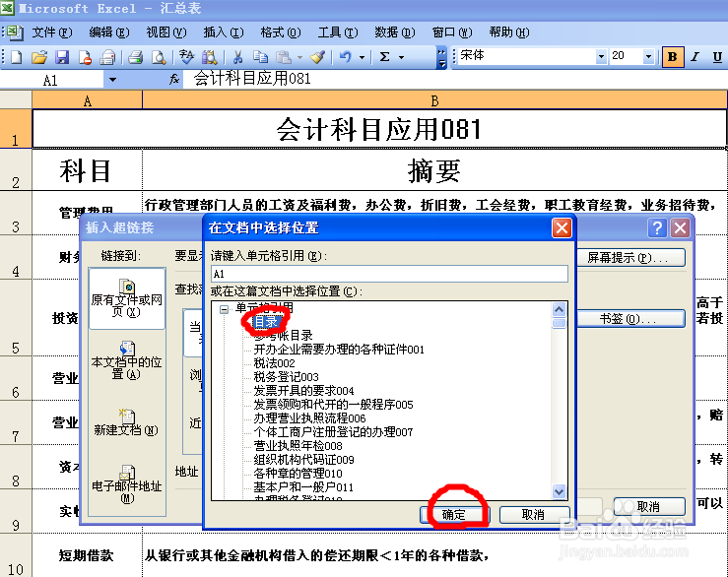Open the font name dropdown (宋体)
728x577 pixels.
tap(601, 57)
